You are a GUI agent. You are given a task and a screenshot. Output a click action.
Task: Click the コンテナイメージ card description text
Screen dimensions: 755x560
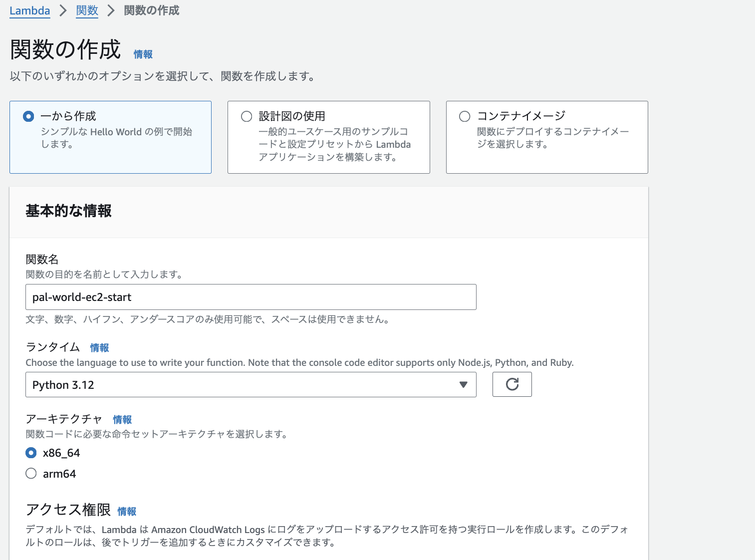pos(552,138)
